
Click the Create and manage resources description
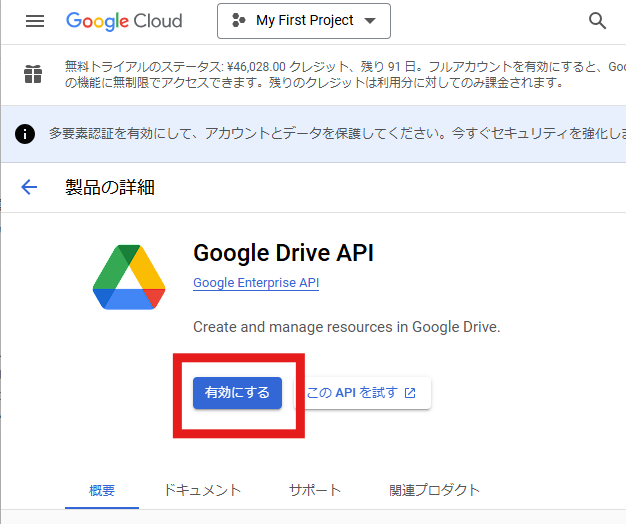pyautogui.click(x=347, y=327)
